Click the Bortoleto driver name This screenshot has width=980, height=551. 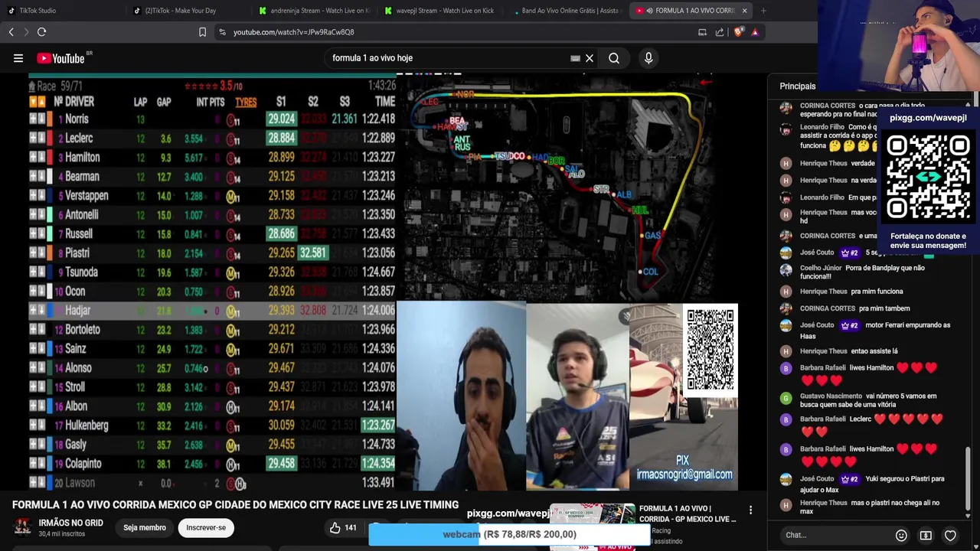[82, 330]
